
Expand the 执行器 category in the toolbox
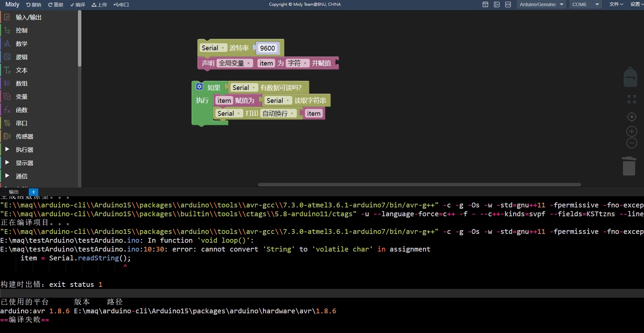coord(7,149)
